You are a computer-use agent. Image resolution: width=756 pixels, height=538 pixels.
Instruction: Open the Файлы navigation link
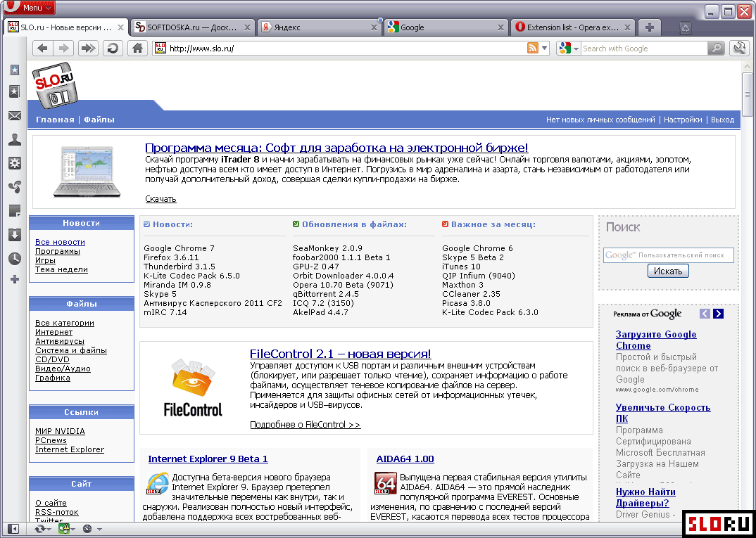tap(99, 120)
